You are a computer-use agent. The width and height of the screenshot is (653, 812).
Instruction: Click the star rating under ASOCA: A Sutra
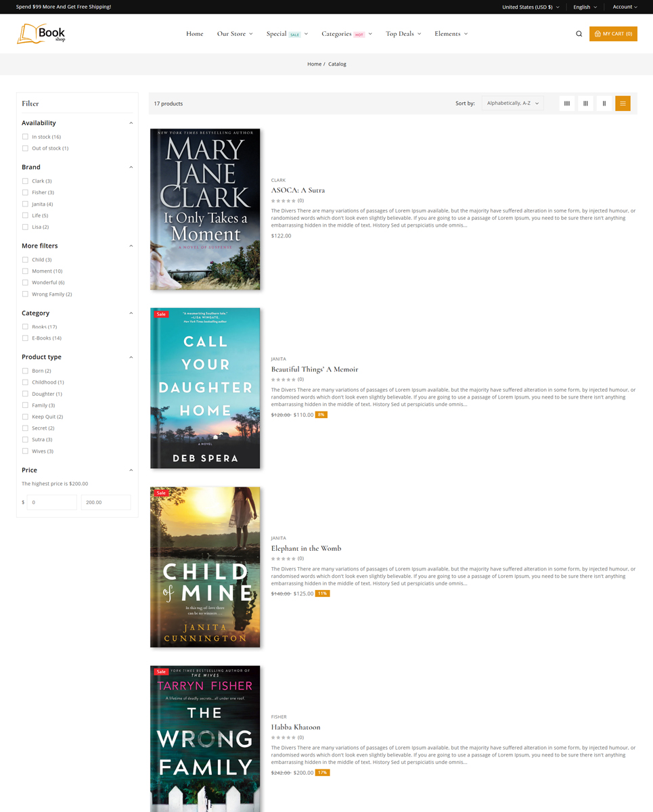[284, 200]
